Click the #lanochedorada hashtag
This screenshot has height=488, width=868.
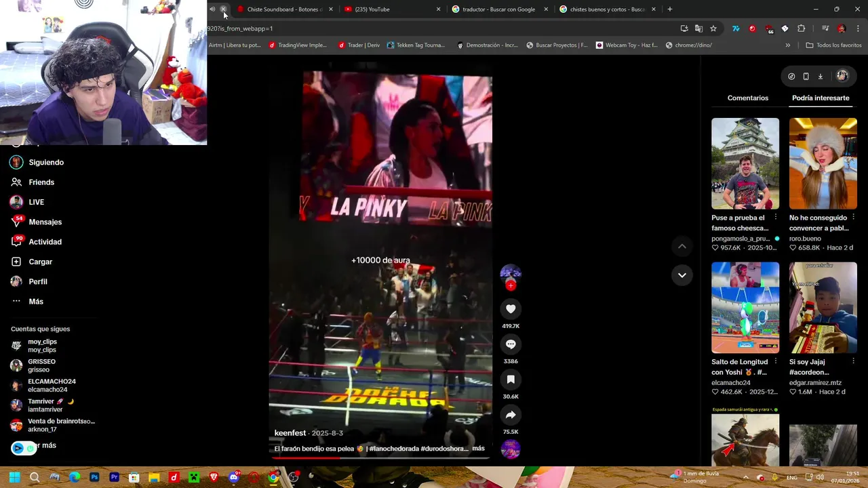393,449
